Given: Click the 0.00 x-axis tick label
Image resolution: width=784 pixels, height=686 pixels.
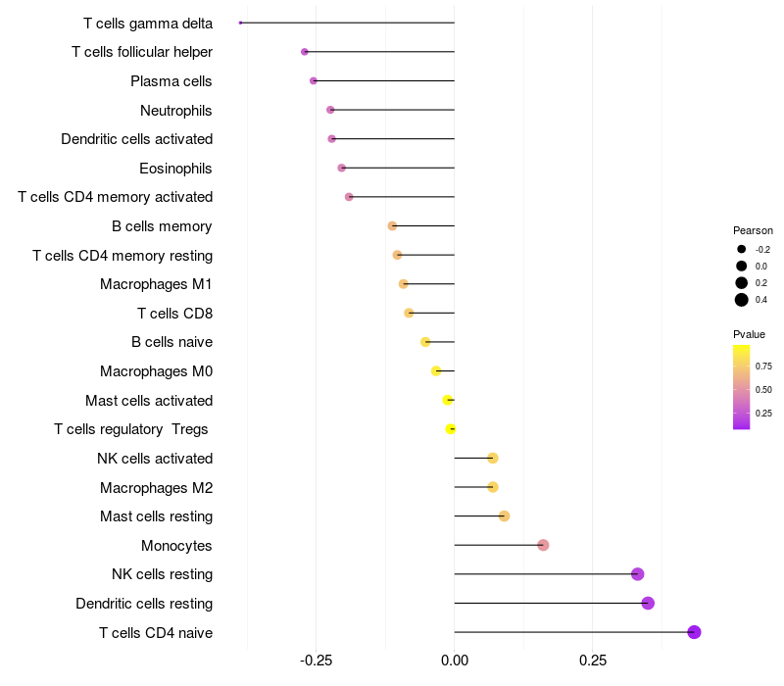Looking at the screenshot, I should pyautogui.click(x=455, y=661).
